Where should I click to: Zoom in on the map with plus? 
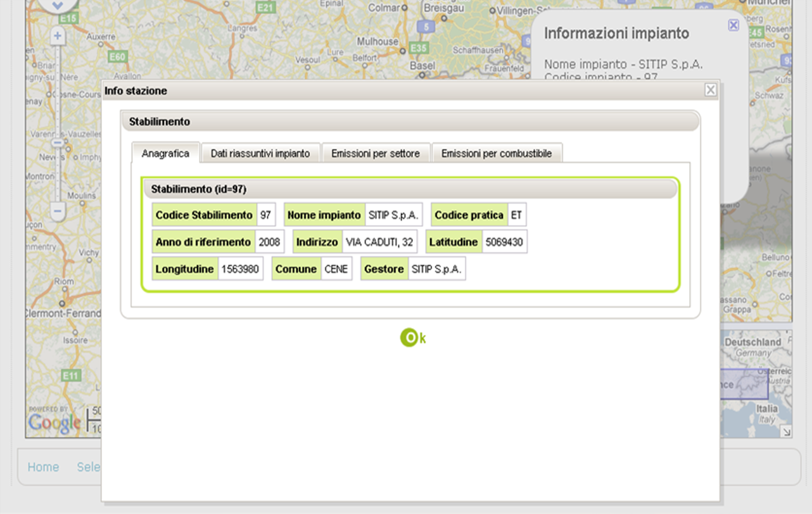click(58, 35)
